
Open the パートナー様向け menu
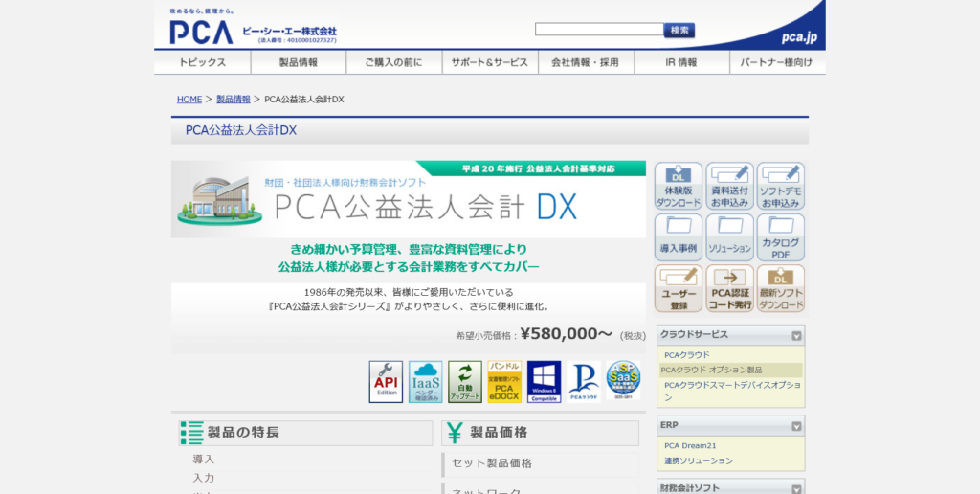[x=777, y=62]
